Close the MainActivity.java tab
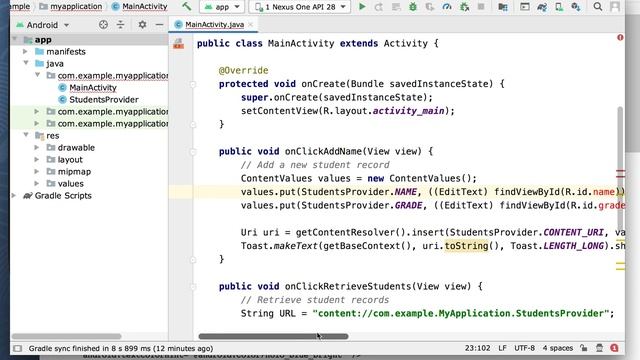 [251, 24]
